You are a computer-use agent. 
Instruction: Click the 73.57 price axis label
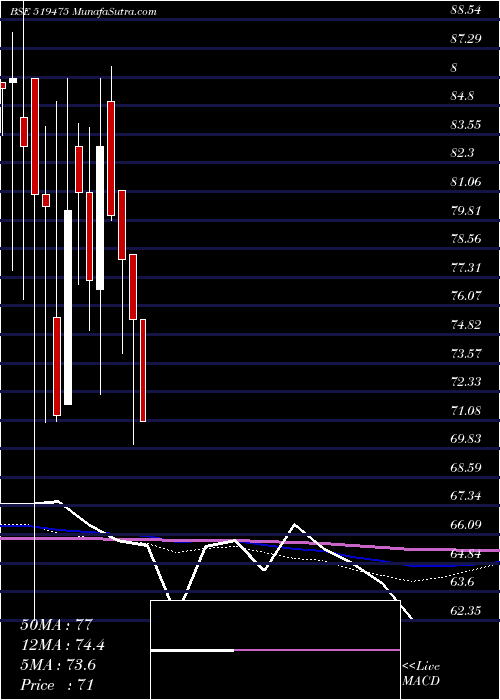466,353
